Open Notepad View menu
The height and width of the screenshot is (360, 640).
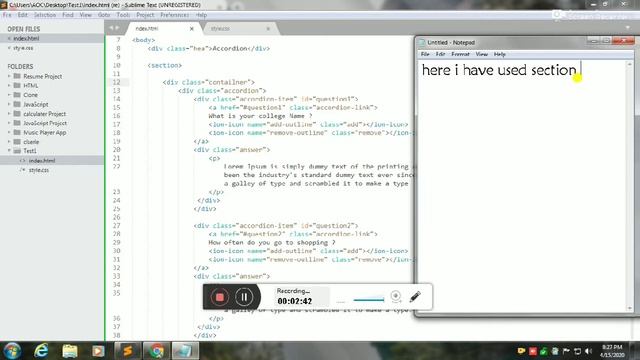[482, 54]
